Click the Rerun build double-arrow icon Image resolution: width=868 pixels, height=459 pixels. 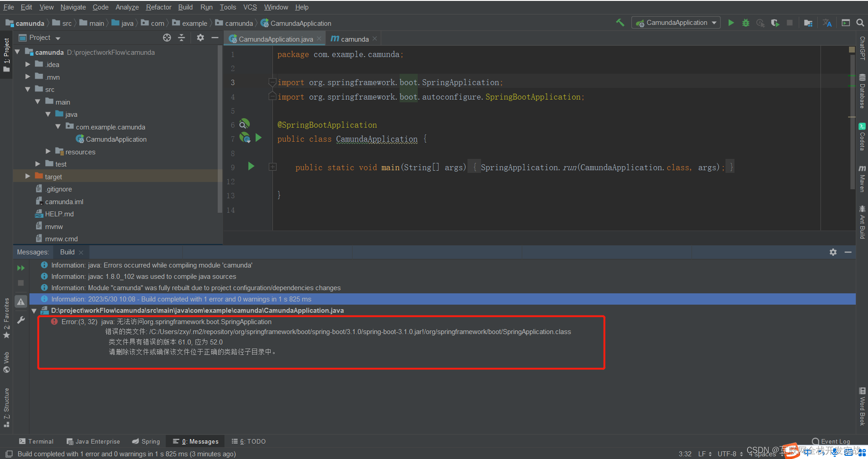click(21, 268)
